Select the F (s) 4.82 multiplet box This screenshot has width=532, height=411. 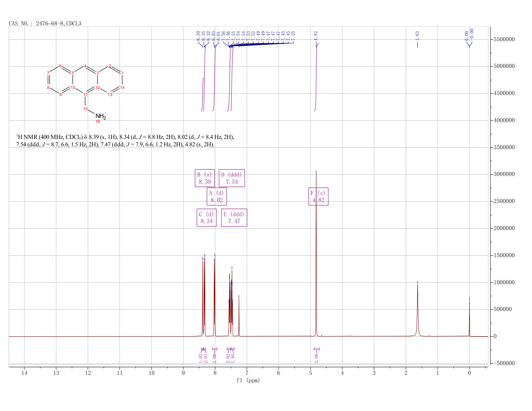coord(318,196)
